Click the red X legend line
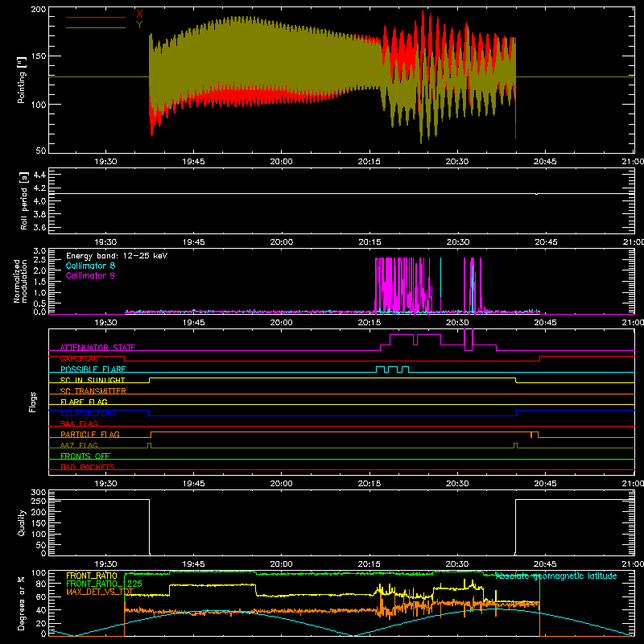 coord(96,17)
